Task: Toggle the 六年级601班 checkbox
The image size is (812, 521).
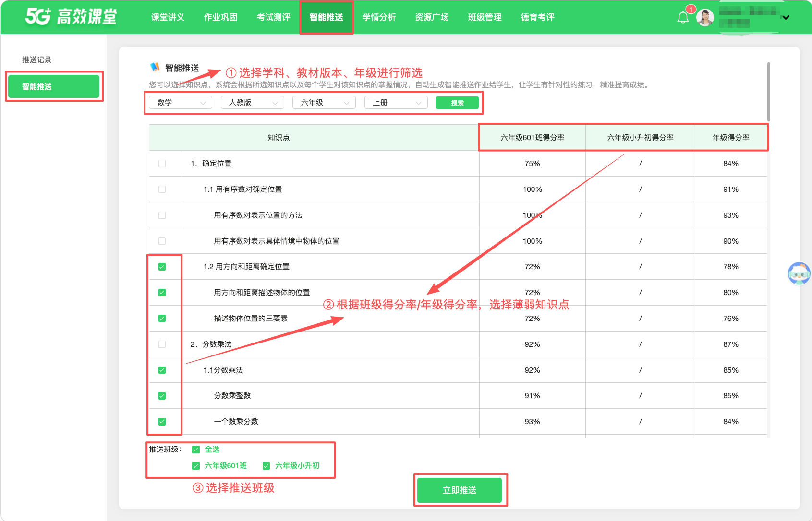Action: coord(196,466)
